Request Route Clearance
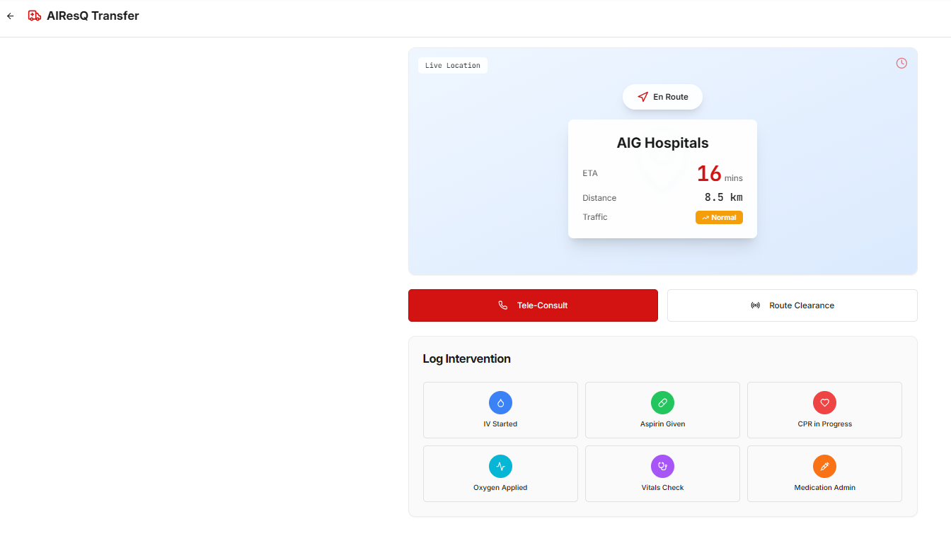 point(792,305)
